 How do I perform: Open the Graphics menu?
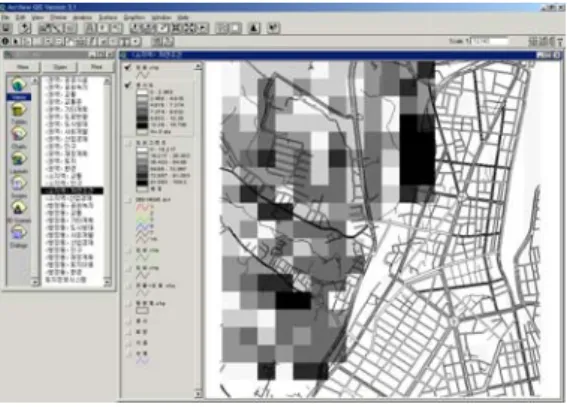pyautogui.click(x=134, y=17)
